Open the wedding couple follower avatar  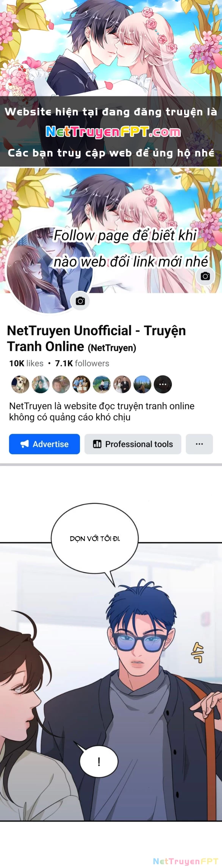122,384
